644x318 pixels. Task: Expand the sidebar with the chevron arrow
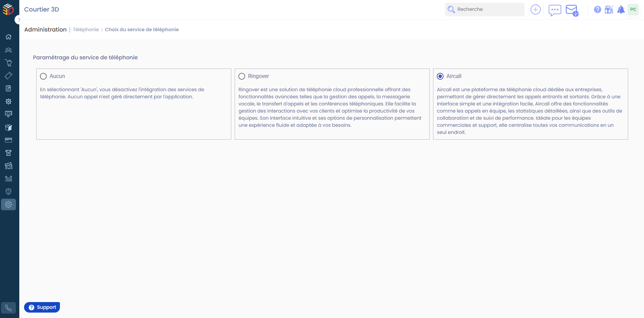pos(19,20)
